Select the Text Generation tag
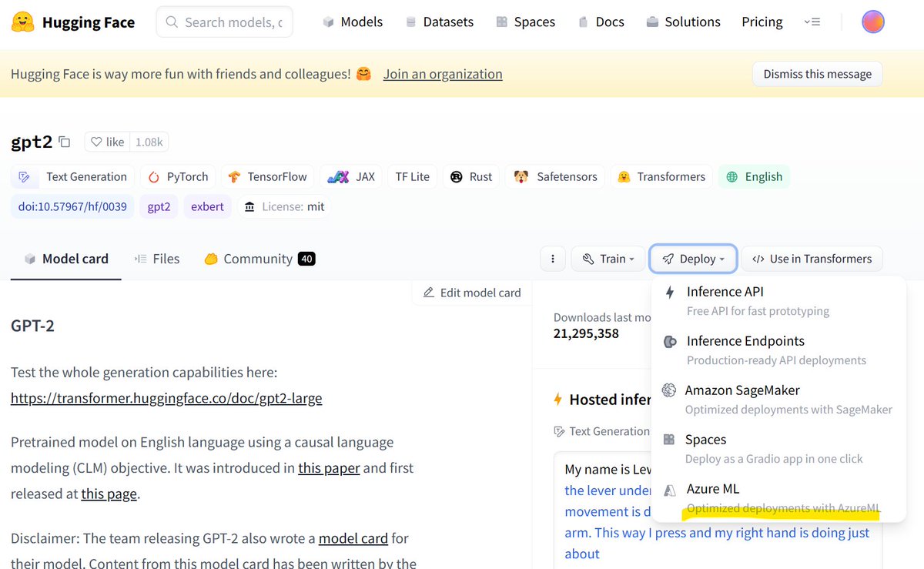The image size is (924, 569). [73, 176]
